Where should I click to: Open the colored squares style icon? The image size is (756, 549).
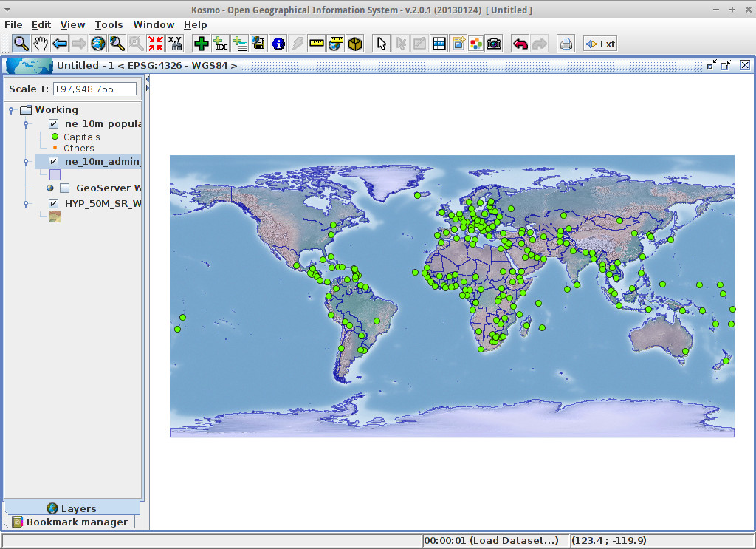click(x=476, y=44)
